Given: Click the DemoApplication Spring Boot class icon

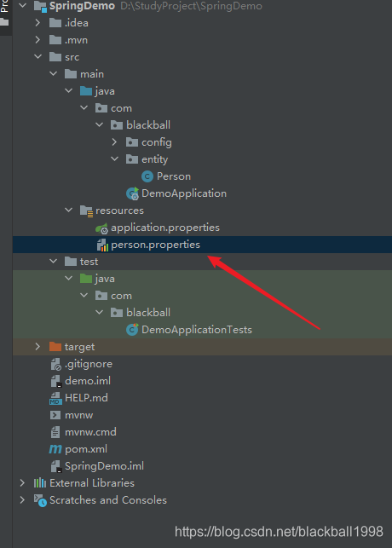Looking at the screenshot, I should (x=132, y=193).
